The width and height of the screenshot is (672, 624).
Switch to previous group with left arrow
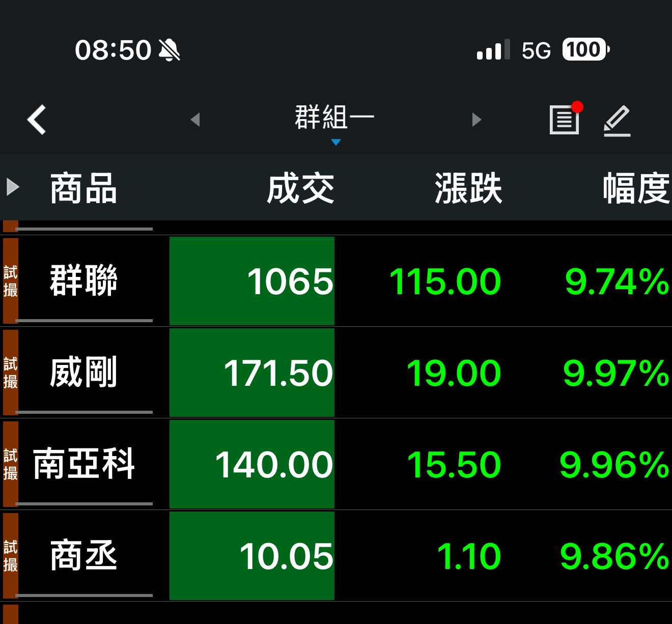point(195,120)
